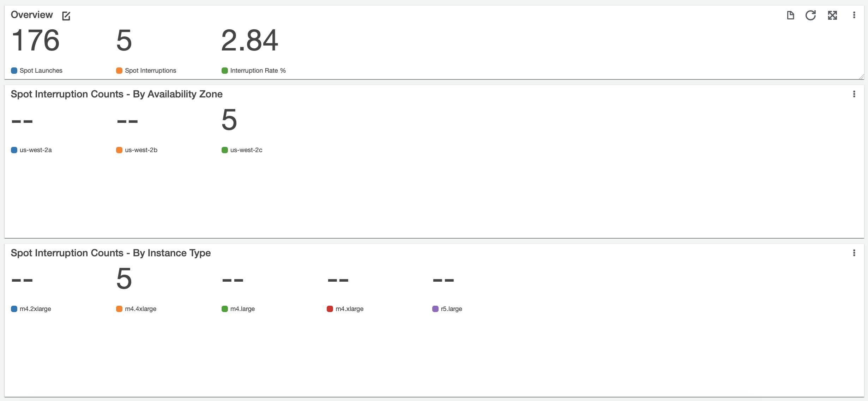
Task: Click the Spot Interruption Counts By Instance Type title
Action: 110,253
